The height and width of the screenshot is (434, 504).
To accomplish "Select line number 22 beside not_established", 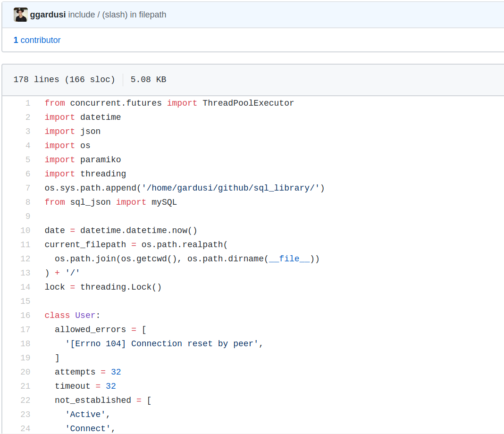I will [25, 400].
